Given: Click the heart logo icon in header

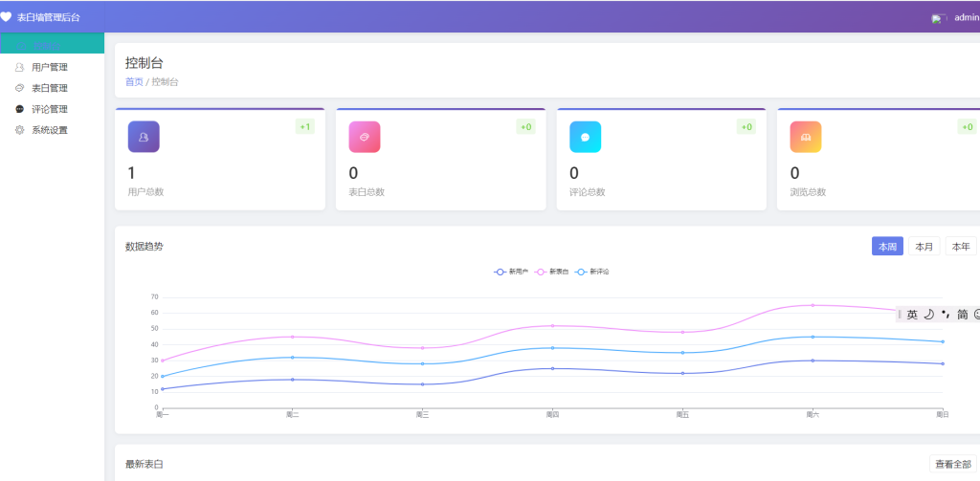Looking at the screenshot, I should [x=6, y=16].
